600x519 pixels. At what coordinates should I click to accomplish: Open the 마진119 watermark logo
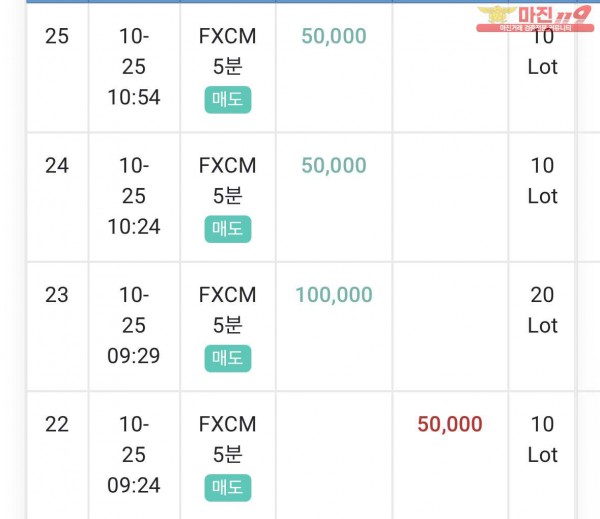click(x=535, y=18)
